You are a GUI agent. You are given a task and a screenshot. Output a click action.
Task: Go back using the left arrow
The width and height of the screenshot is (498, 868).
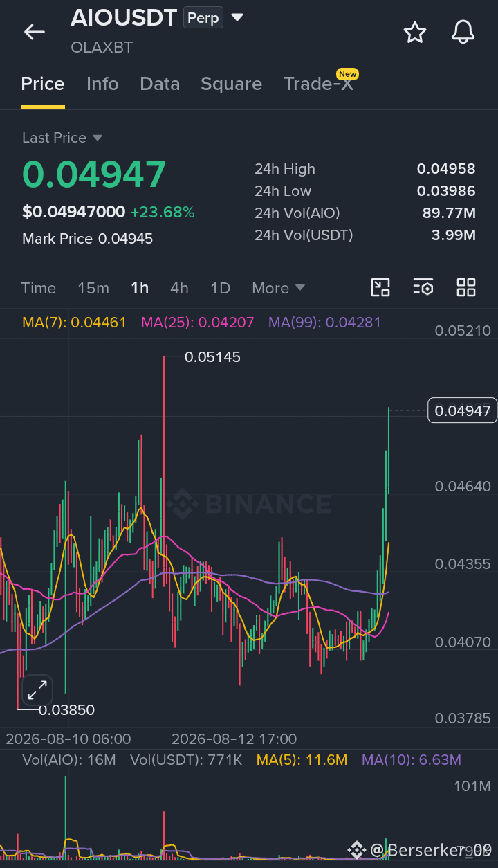34,32
